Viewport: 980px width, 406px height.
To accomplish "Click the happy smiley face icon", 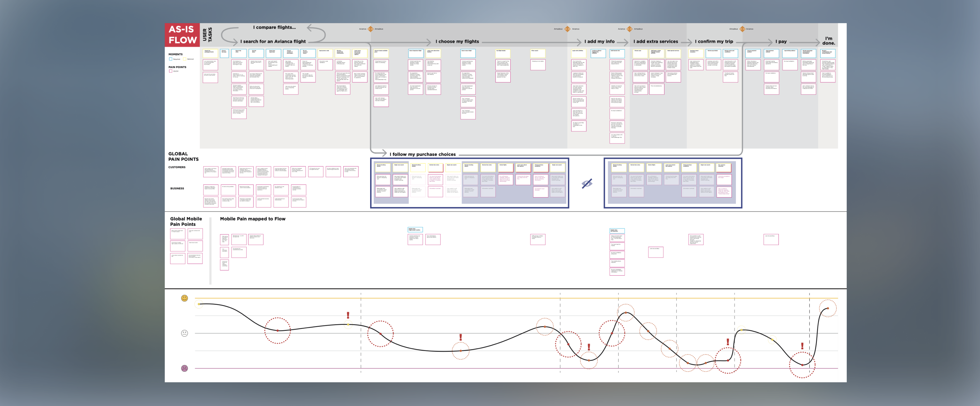I will click(185, 298).
